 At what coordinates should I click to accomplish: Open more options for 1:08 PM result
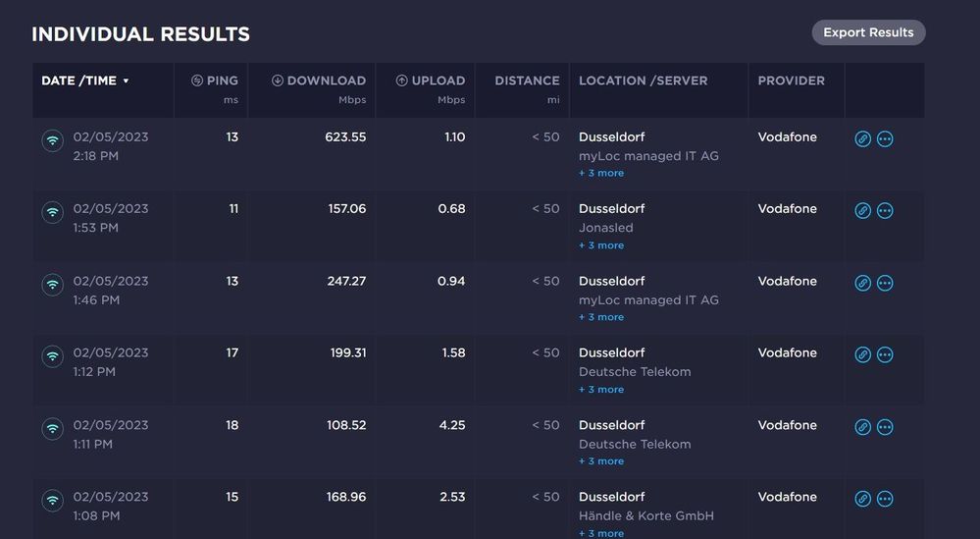(x=885, y=499)
